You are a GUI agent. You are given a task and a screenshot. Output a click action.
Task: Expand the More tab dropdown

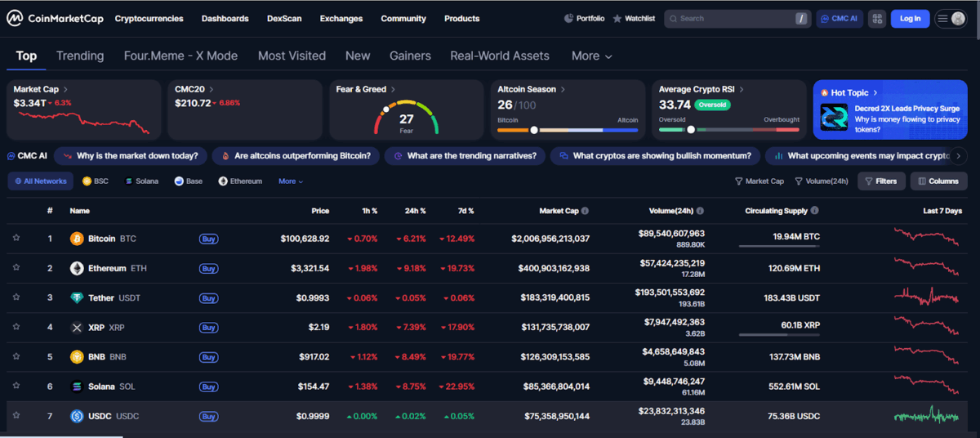pyautogui.click(x=592, y=56)
